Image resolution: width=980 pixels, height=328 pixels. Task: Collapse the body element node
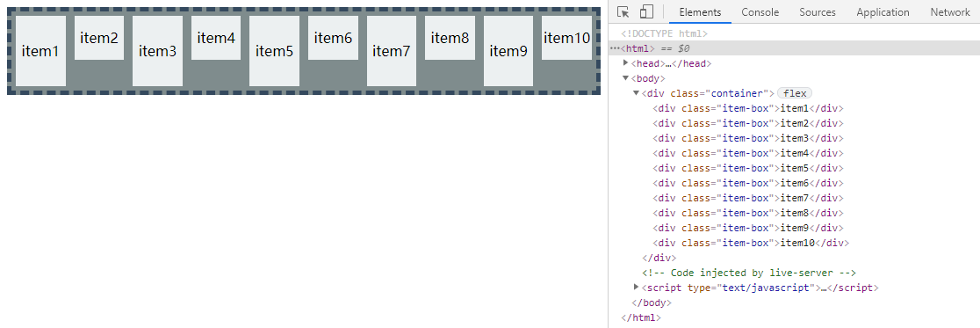click(x=625, y=78)
